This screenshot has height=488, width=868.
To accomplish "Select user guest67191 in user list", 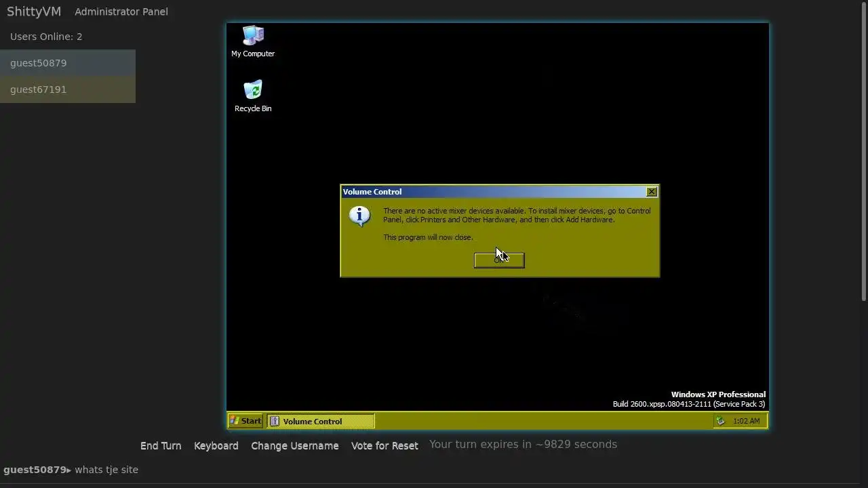I will pos(68,89).
